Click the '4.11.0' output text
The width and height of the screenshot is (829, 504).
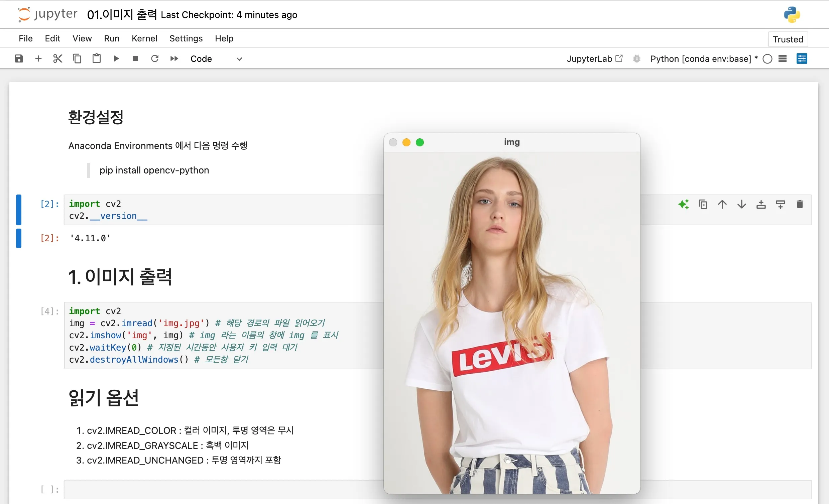[90, 238]
